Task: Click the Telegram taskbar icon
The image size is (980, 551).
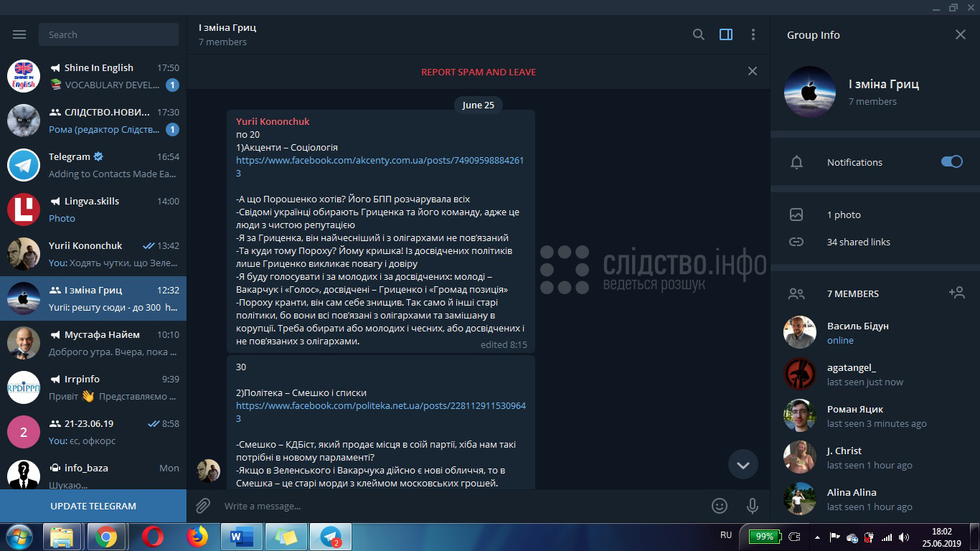Action: click(331, 537)
